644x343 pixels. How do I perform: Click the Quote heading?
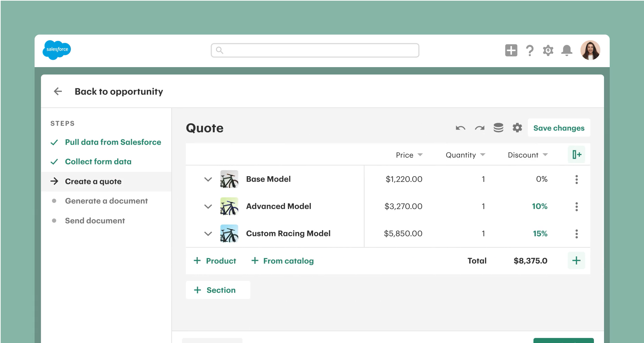click(205, 128)
